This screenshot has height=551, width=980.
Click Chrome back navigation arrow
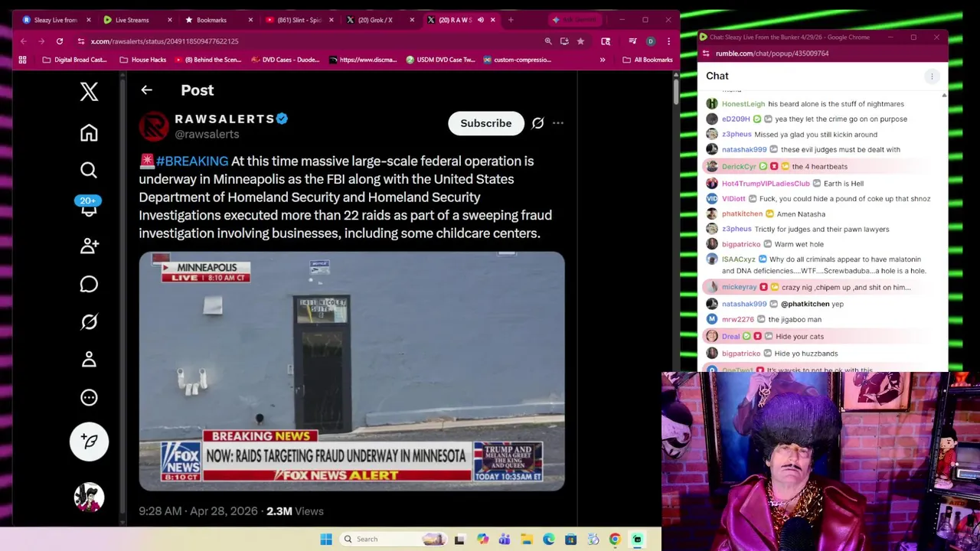click(x=24, y=41)
